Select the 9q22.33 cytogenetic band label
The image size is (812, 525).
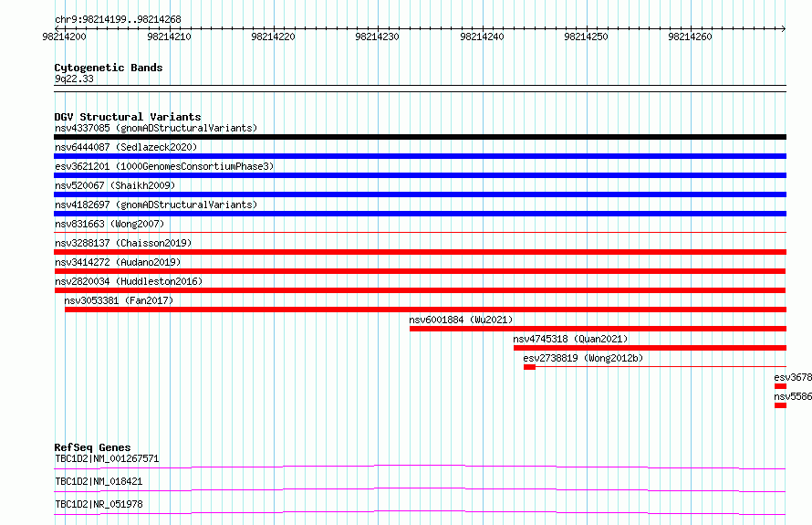pos(74,79)
